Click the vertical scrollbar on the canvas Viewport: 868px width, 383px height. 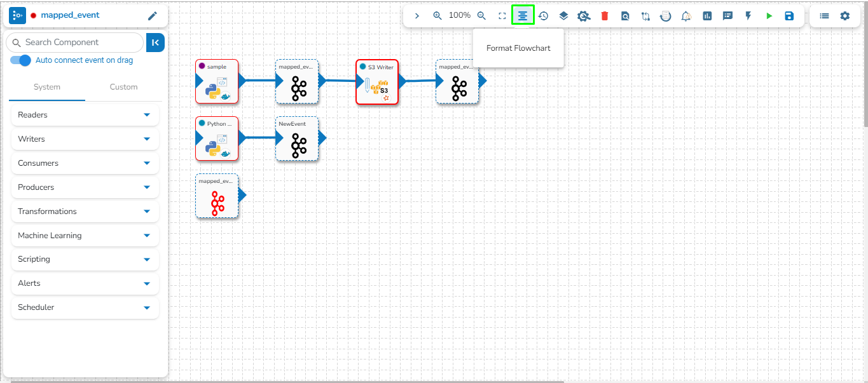865,64
